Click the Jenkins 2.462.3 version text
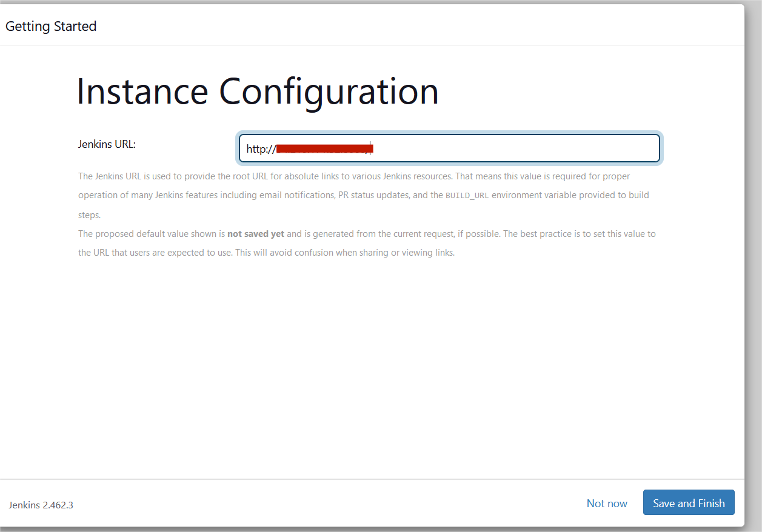 click(x=41, y=505)
